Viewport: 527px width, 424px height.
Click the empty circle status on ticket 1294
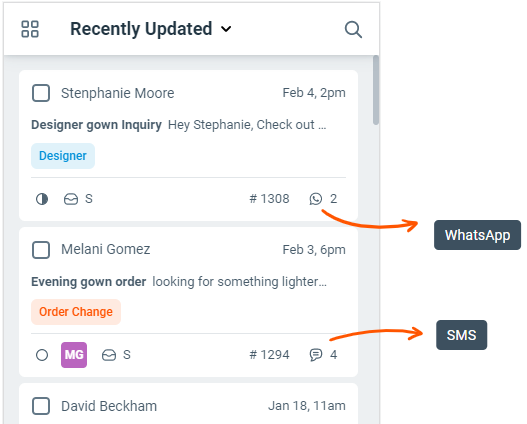click(42, 355)
